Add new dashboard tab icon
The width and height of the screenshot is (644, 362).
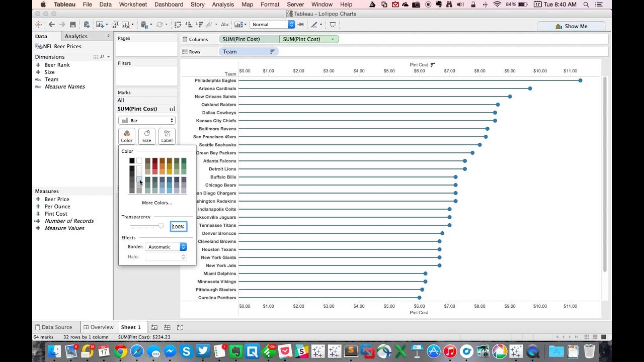click(x=167, y=327)
